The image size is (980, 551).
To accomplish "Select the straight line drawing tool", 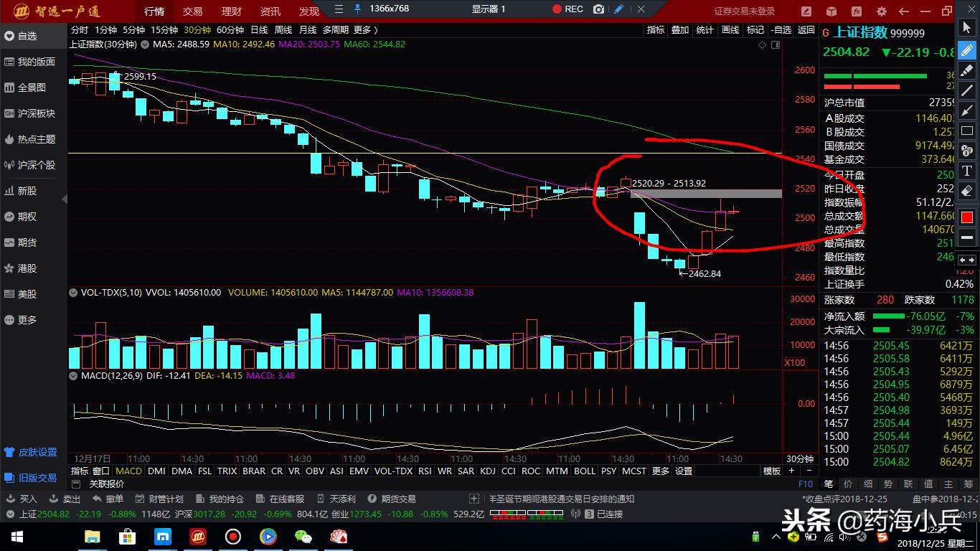I will tap(967, 90).
